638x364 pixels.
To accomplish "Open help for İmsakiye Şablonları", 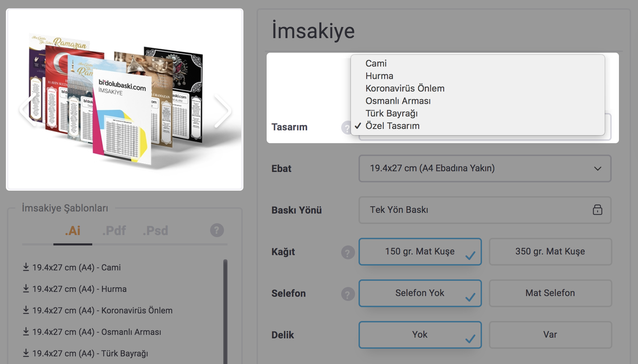I will [x=217, y=230].
